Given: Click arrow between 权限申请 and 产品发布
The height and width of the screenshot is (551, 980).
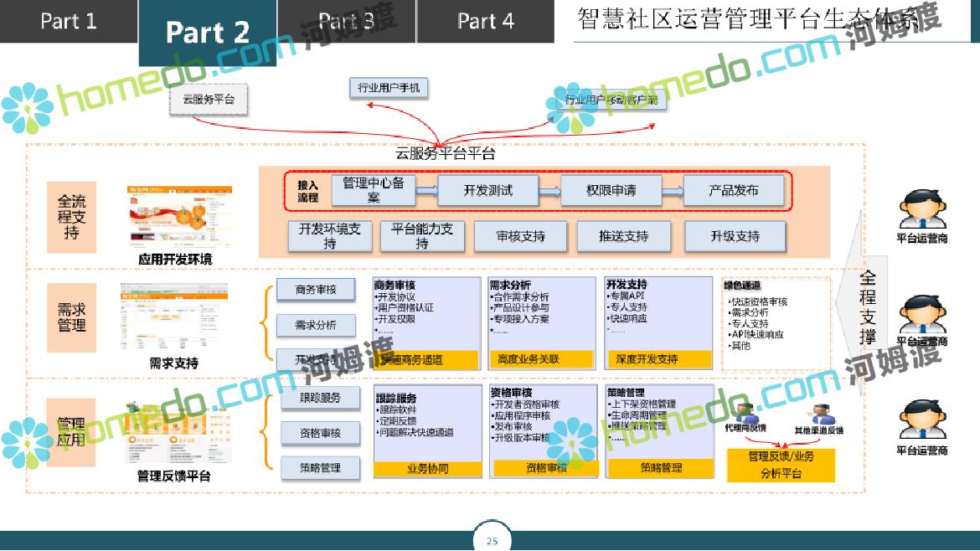Looking at the screenshot, I should coord(672,191).
